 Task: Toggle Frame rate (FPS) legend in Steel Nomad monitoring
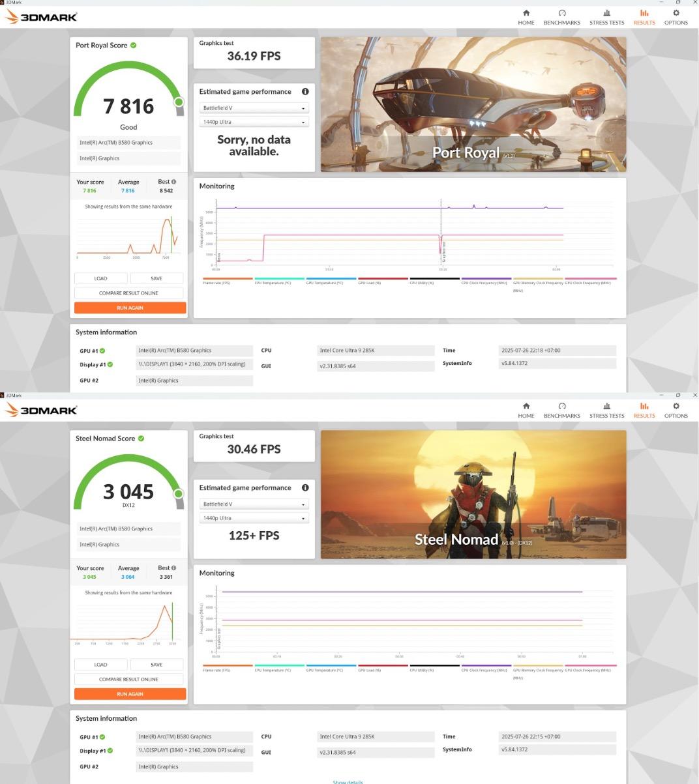tap(228, 668)
